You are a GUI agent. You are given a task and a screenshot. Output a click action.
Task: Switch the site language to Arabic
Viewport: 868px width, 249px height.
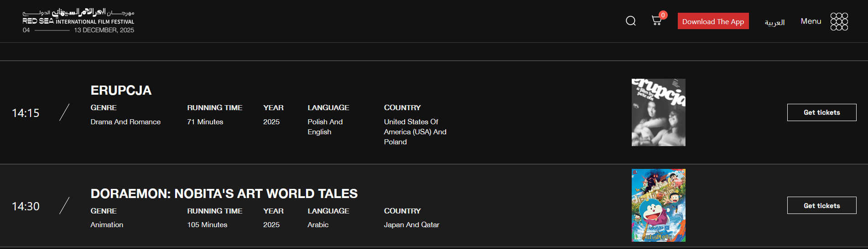pos(774,22)
